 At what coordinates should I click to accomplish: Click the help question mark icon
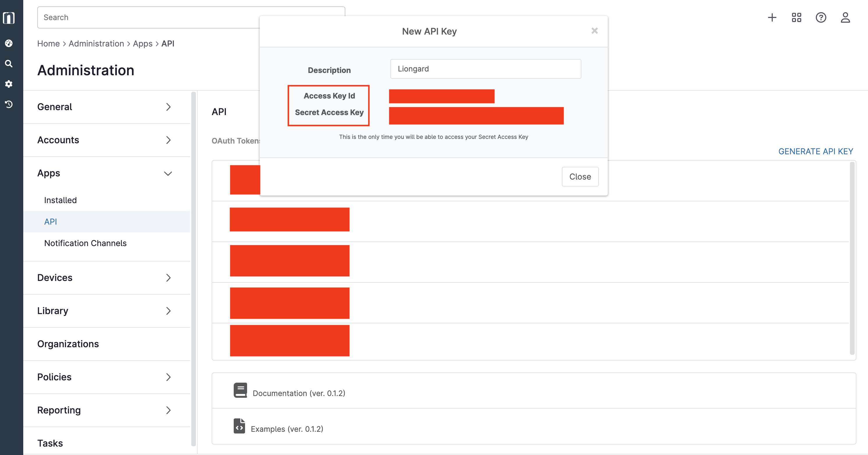pyautogui.click(x=821, y=17)
